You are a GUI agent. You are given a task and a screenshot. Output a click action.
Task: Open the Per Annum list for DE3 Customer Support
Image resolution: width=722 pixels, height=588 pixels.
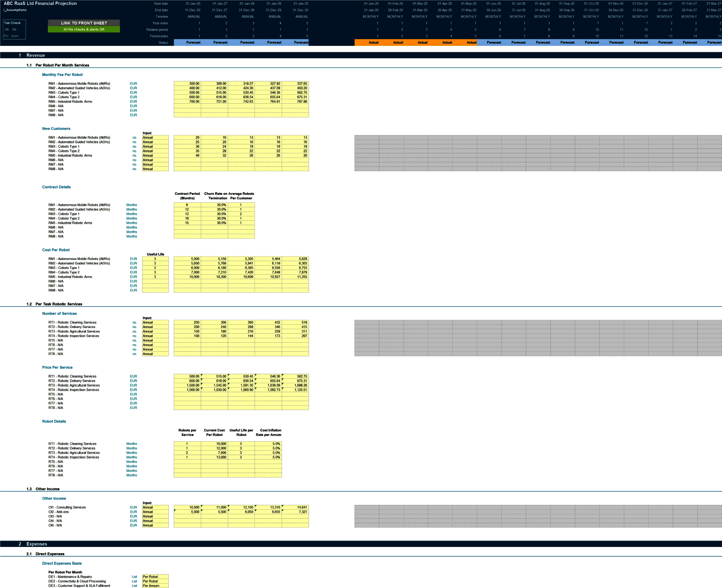click(155, 585)
